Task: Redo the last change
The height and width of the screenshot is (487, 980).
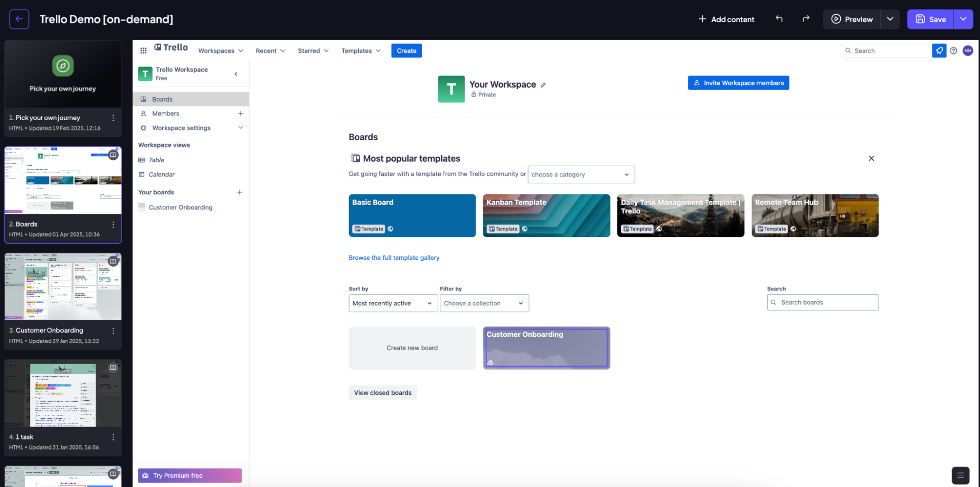Action: [x=806, y=19]
